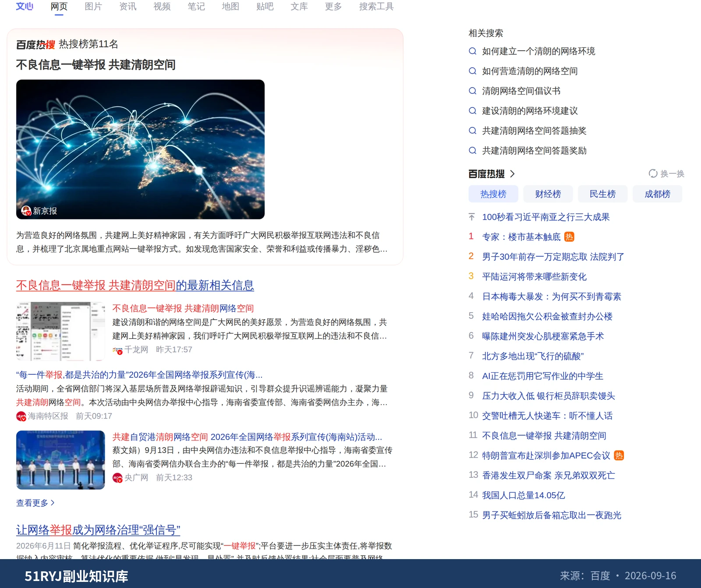701x588 pixels.
Task: Click the 百度热搜 logo in the card
Action: click(35, 44)
